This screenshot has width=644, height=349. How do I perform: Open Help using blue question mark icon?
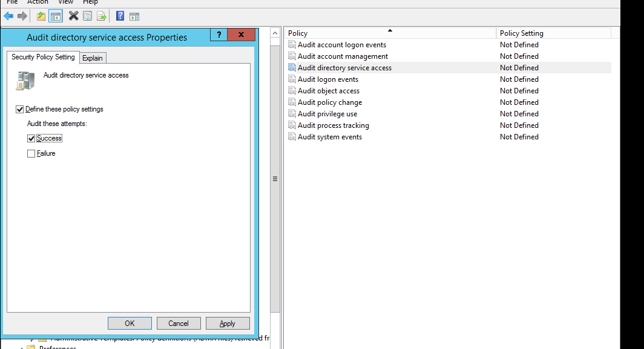click(x=120, y=16)
